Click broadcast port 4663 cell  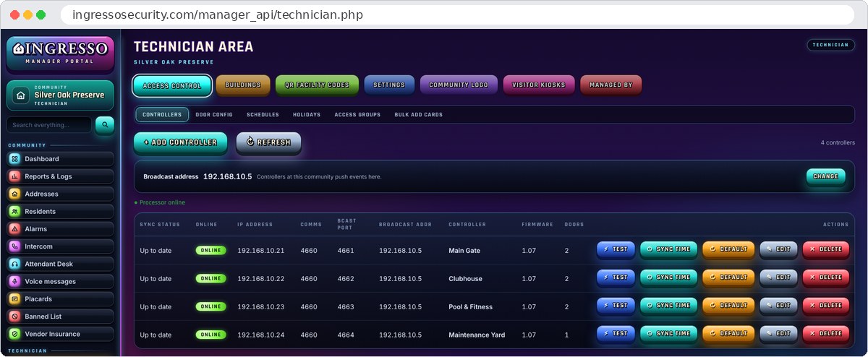click(x=346, y=307)
